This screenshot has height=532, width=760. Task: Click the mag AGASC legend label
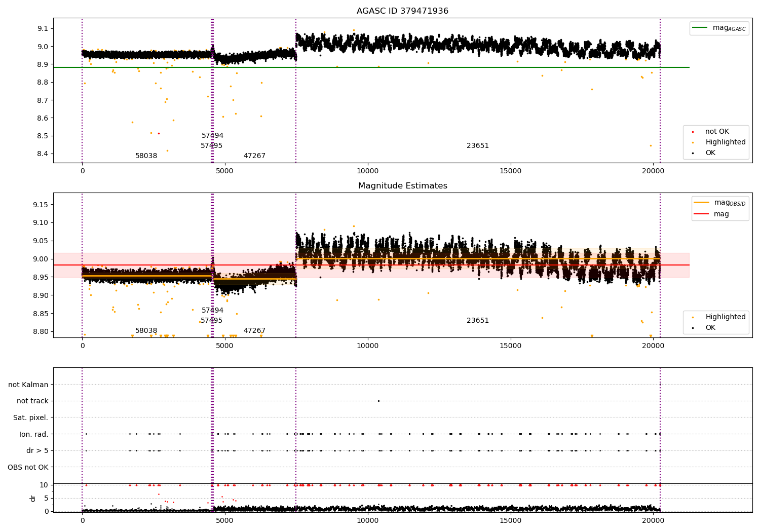point(729,28)
